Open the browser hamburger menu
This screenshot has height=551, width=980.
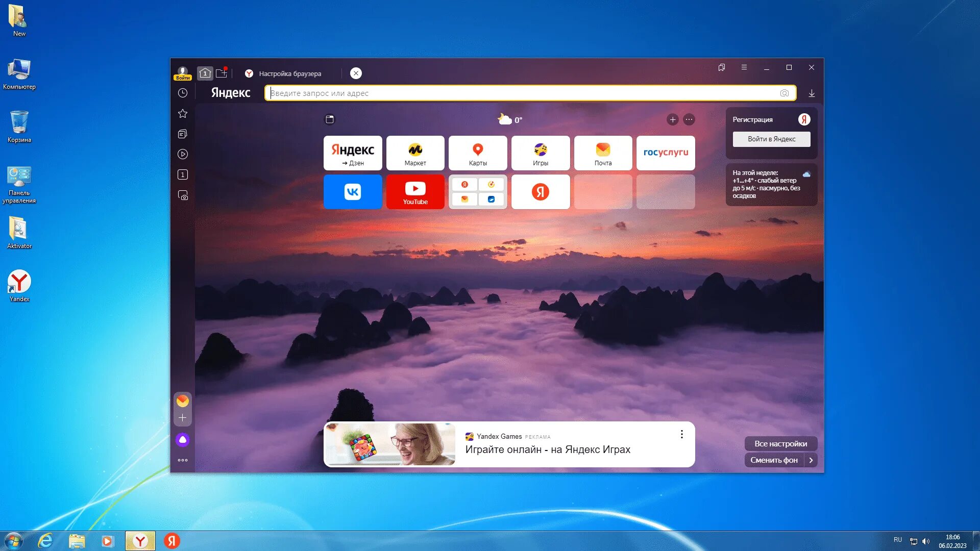point(744,67)
